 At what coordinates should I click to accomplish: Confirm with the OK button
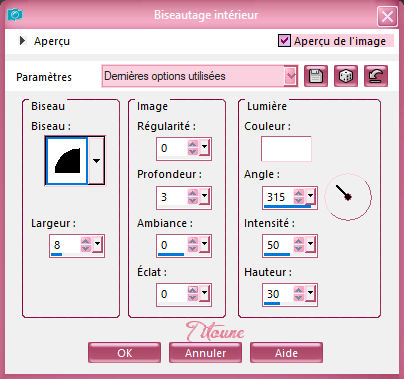point(124,353)
